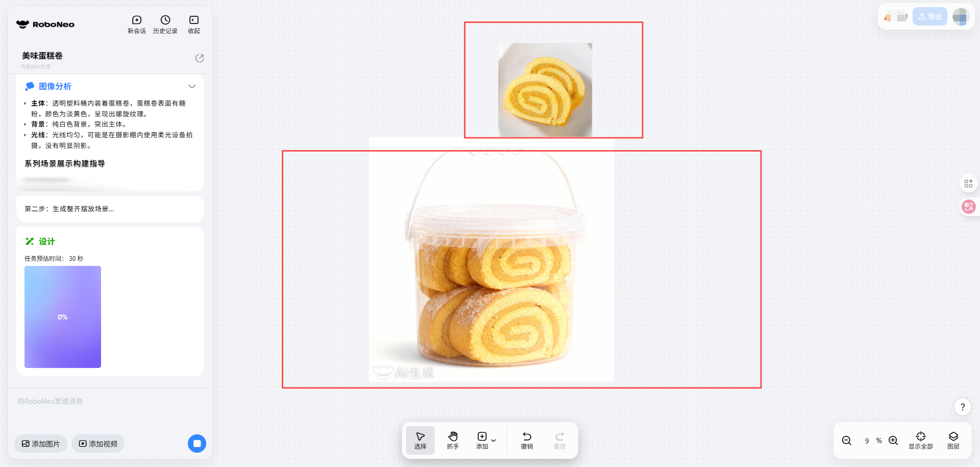Click the generating image progress placeholder
980x467 pixels.
tap(63, 317)
